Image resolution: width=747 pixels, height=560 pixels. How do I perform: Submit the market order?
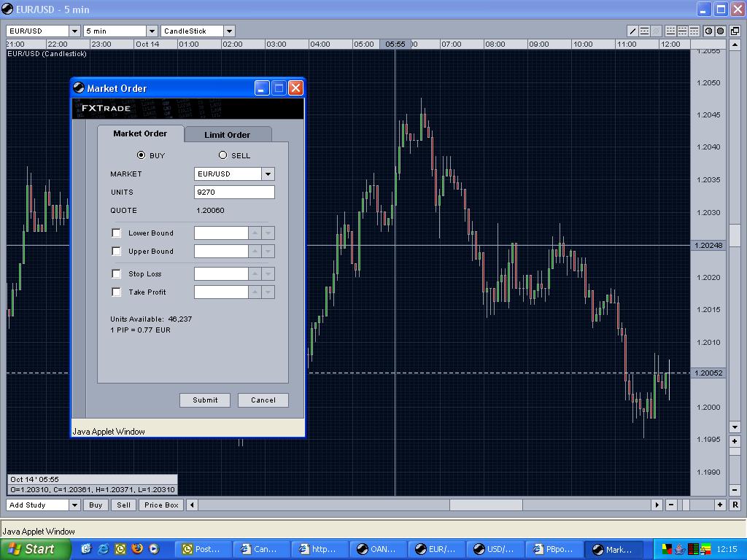(205, 400)
